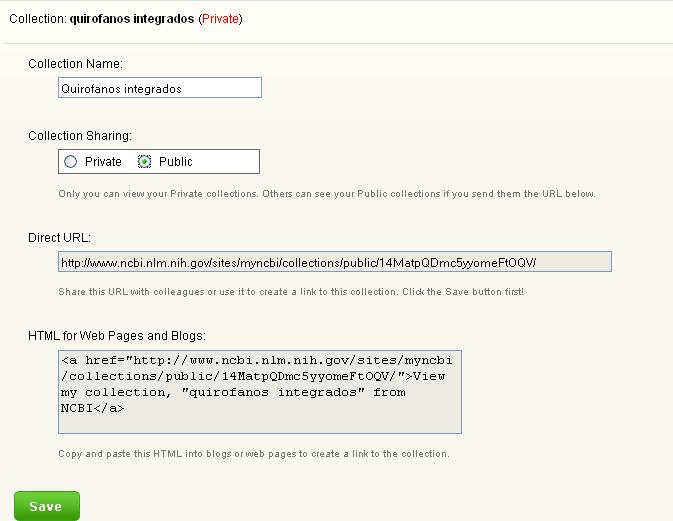Click the "Collection Name:" label
The height and width of the screenshot is (521, 673).
coord(75,64)
